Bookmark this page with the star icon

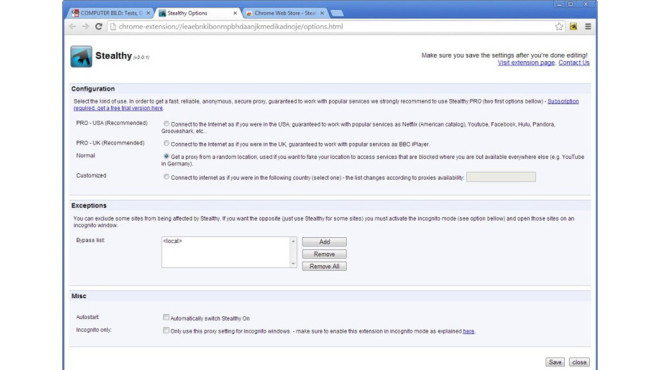point(559,26)
